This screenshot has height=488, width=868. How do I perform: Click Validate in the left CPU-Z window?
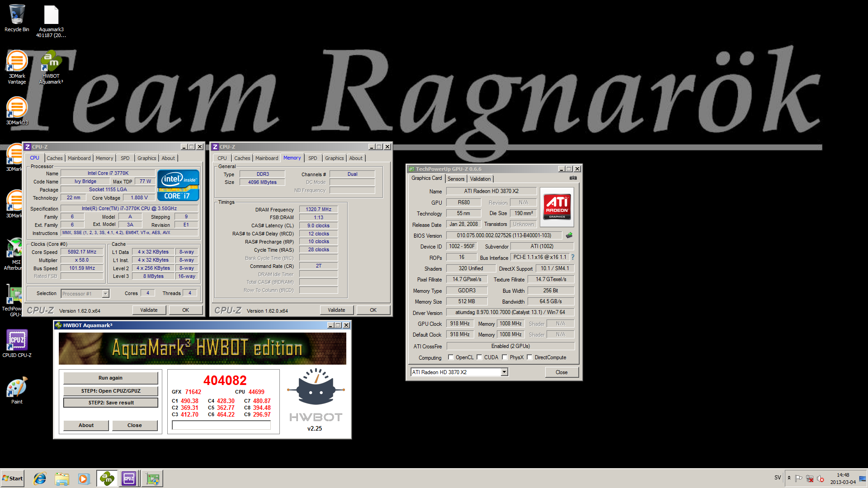(x=149, y=310)
